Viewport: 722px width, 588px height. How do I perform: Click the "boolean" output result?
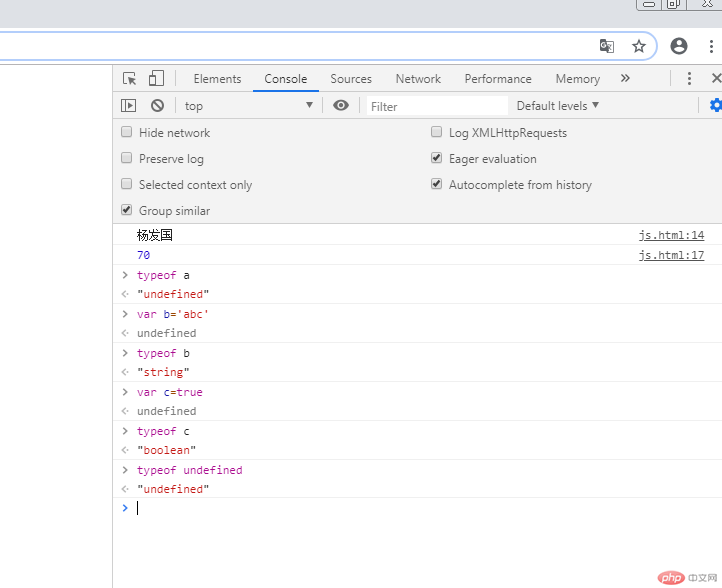[166, 450]
